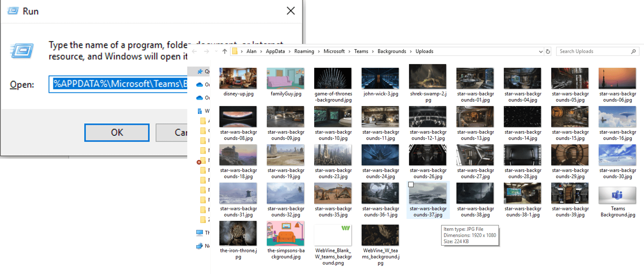Click the file name star-wars-backgrounds-12-1.jpg
Screen dimensions: 644x274
tap(428, 135)
